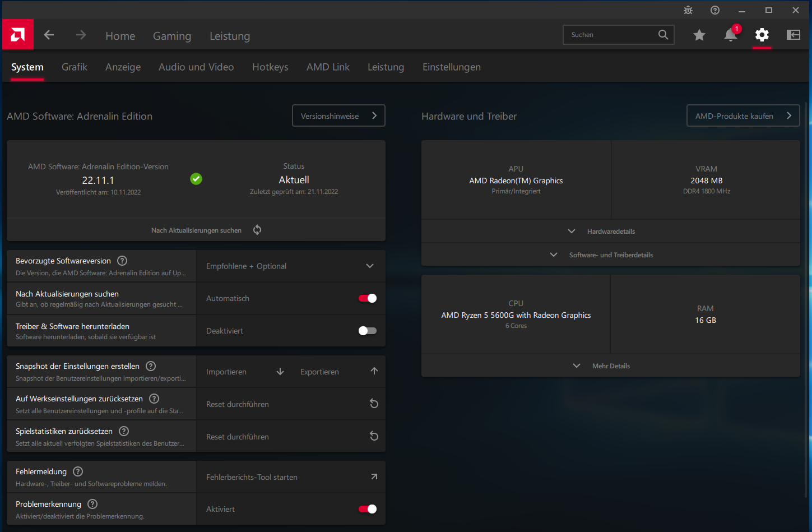Show help for Spielstatistiken zurücksetzen
The height and width of the screenshot is (532, 812).
[124, 431]
